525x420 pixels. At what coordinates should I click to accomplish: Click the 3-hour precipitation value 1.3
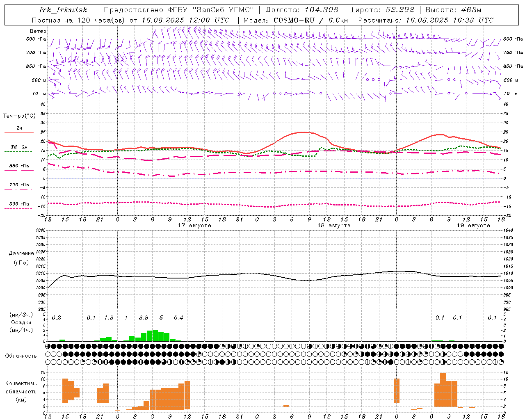[x=109, y=318]
